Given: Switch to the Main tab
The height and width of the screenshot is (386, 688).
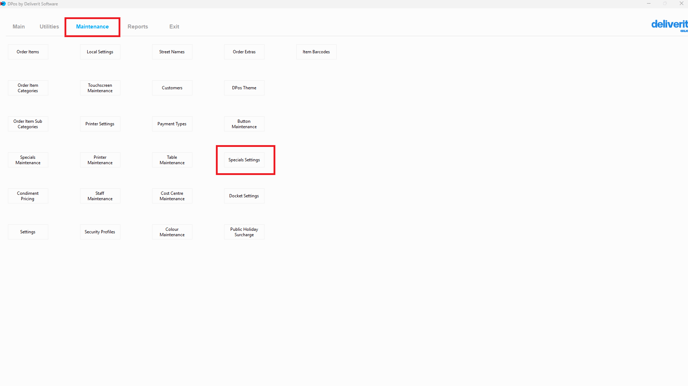Looking at the screenshot, I should [x=19, y=27].
